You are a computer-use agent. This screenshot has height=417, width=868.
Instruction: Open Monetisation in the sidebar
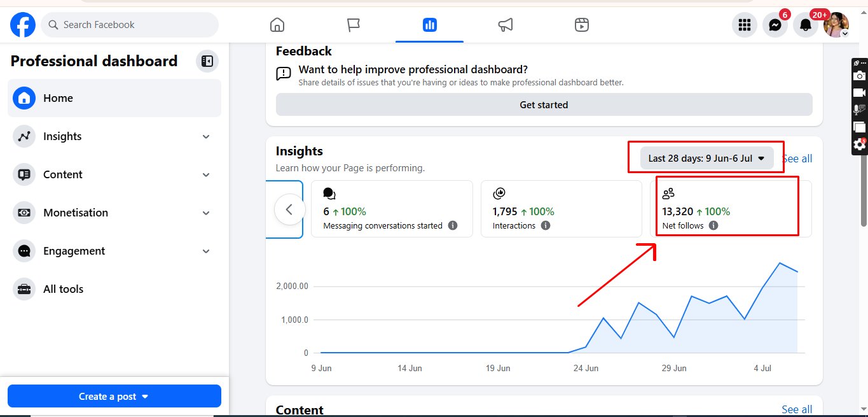(114, 213)
